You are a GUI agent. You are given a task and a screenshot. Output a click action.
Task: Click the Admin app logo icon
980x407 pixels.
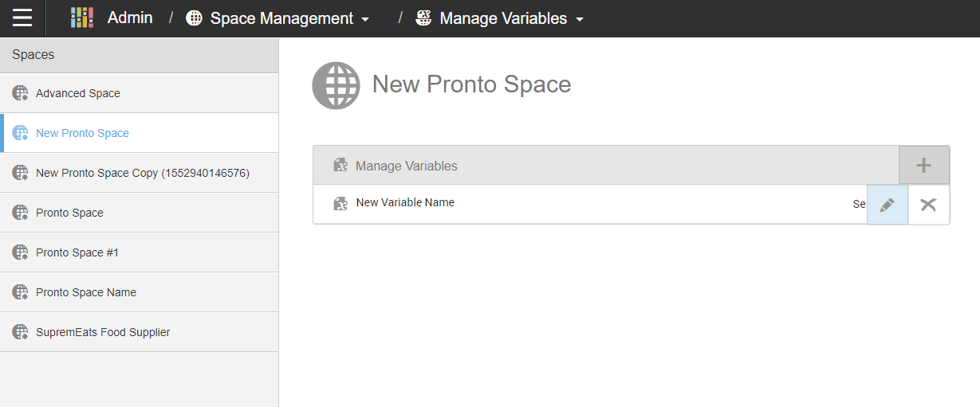[x=82, y=18]
